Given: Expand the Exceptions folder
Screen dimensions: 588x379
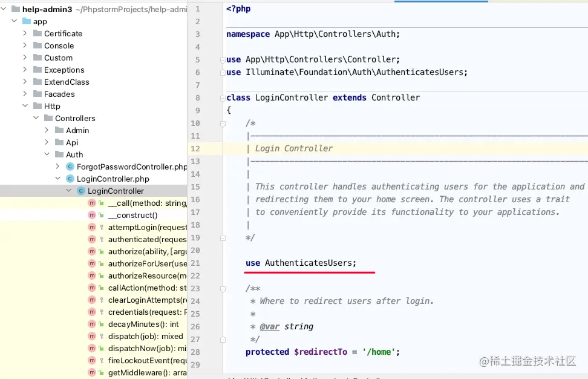Looking at the screenshot, I should click(25, 70).
